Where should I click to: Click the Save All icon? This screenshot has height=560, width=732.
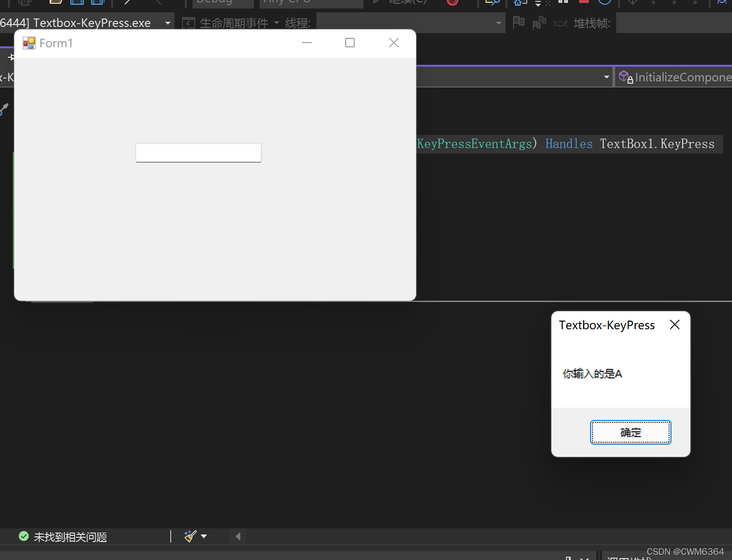[97, 2]
